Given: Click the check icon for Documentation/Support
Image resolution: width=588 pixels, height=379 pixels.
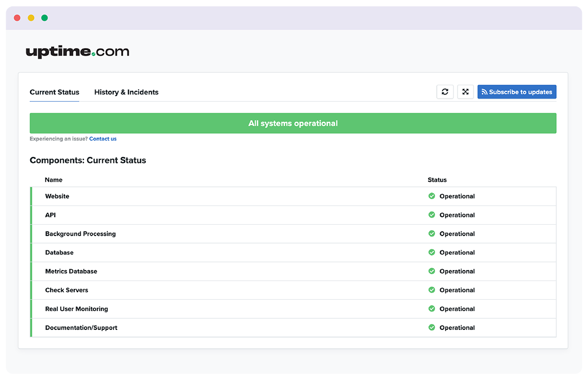Looking at the screenshot, I should pos(432,327).
